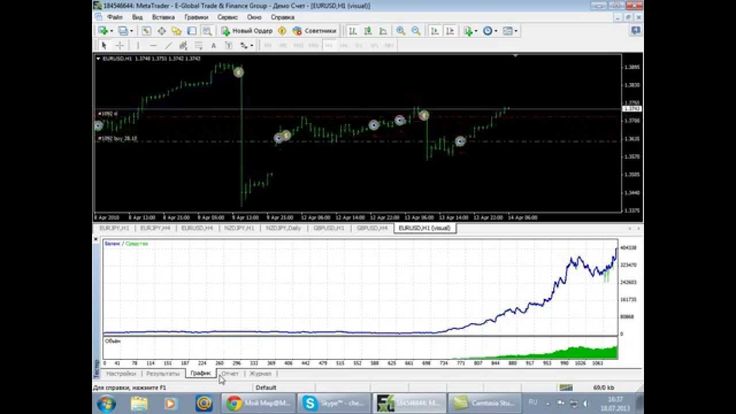
Task: Open Skype taskbar button
Action: coord(333,403)
